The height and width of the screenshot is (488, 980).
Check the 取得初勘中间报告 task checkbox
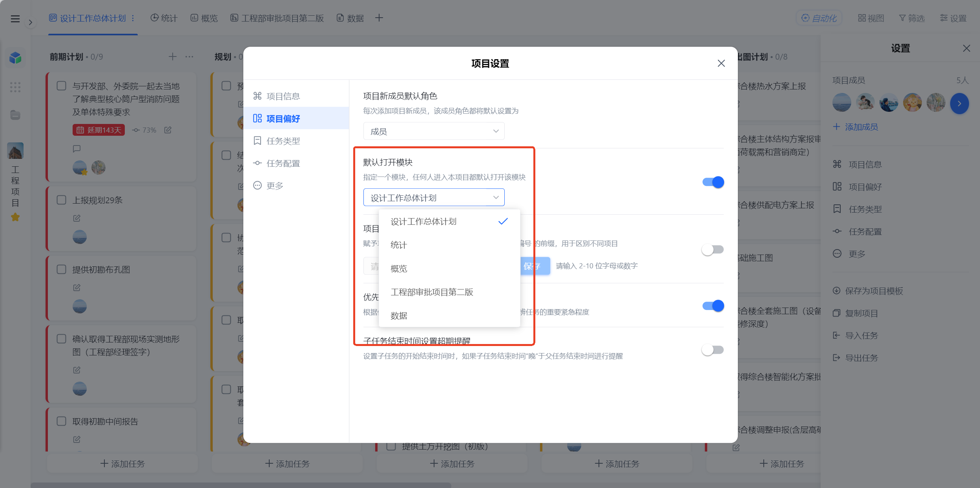coord(62,421)
